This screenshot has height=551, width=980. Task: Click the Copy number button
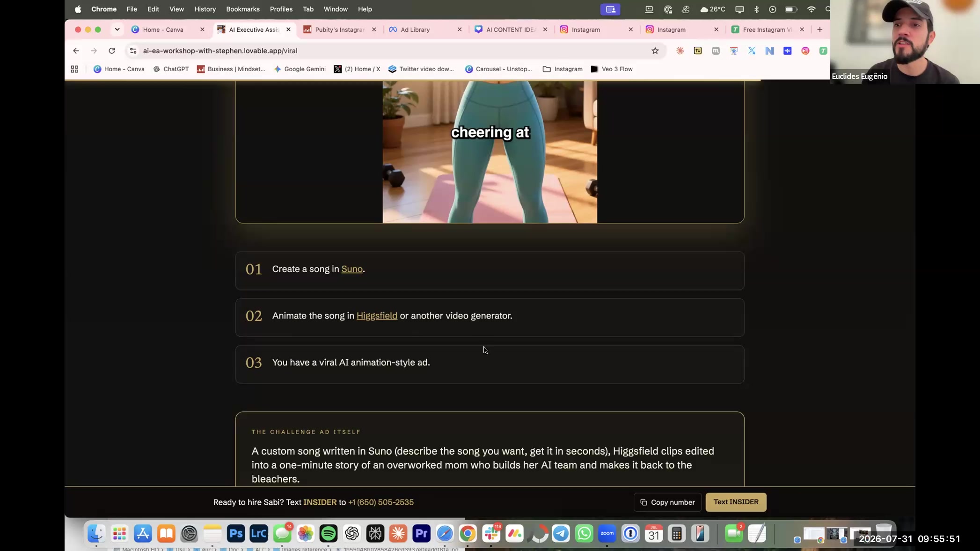(667, 502)
